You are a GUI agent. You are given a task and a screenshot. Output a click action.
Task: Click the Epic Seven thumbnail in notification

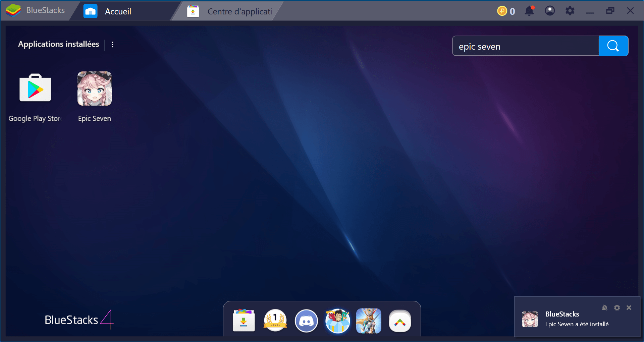point(530,319)
